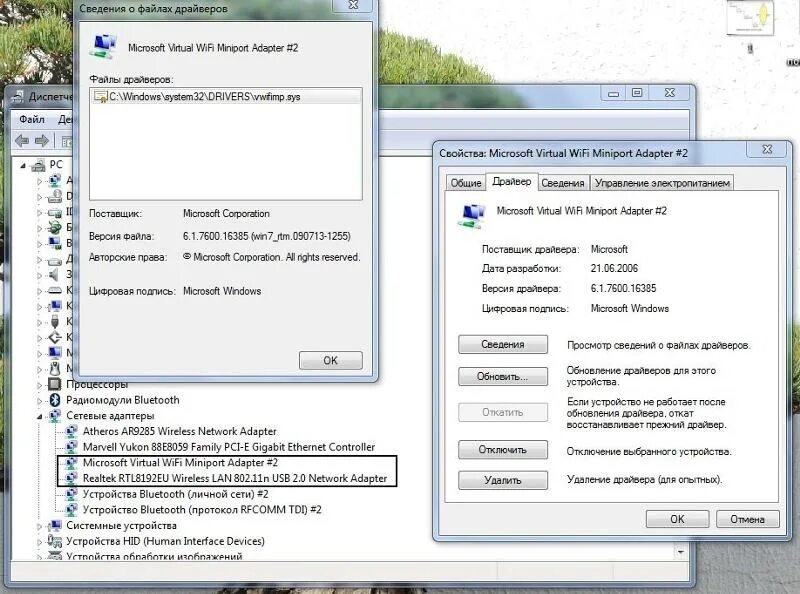Image resolution: width=800 pixels, height=594 pixels.
Task: Click adapter icon on the Драйвер tab
Action: coord(472,215)
